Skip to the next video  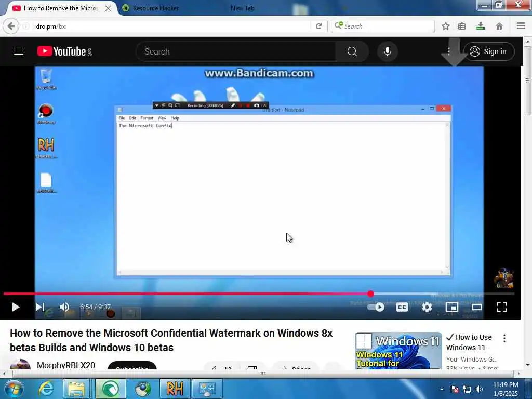(x=40, y=307)
